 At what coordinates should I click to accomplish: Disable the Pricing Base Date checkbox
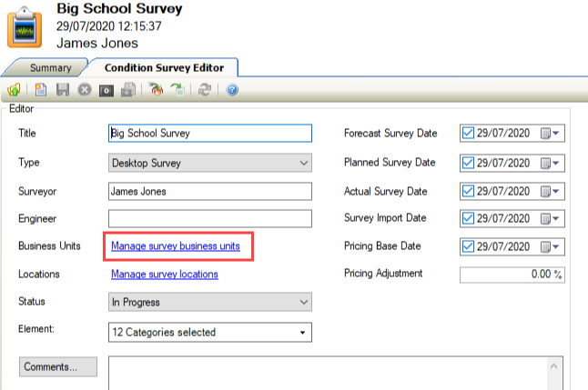[x=469, y=246]
